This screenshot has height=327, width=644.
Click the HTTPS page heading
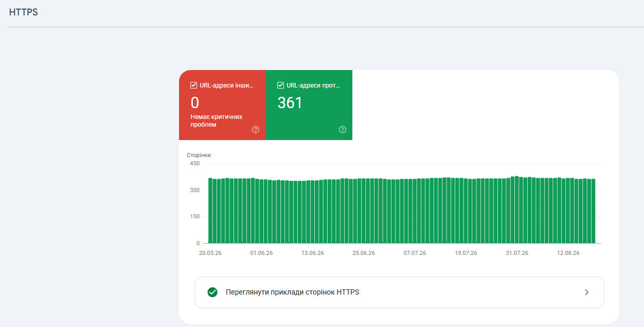pos(24,12)
